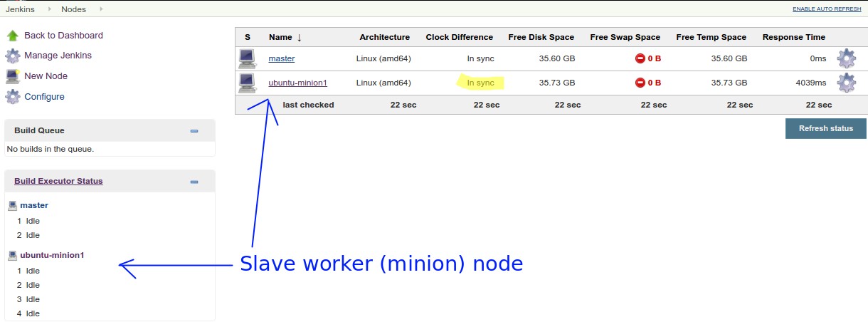Click the Manage Jenkins gear icon
The height and width of the screenshot is (322, 868).
click(x=12, y=56)
